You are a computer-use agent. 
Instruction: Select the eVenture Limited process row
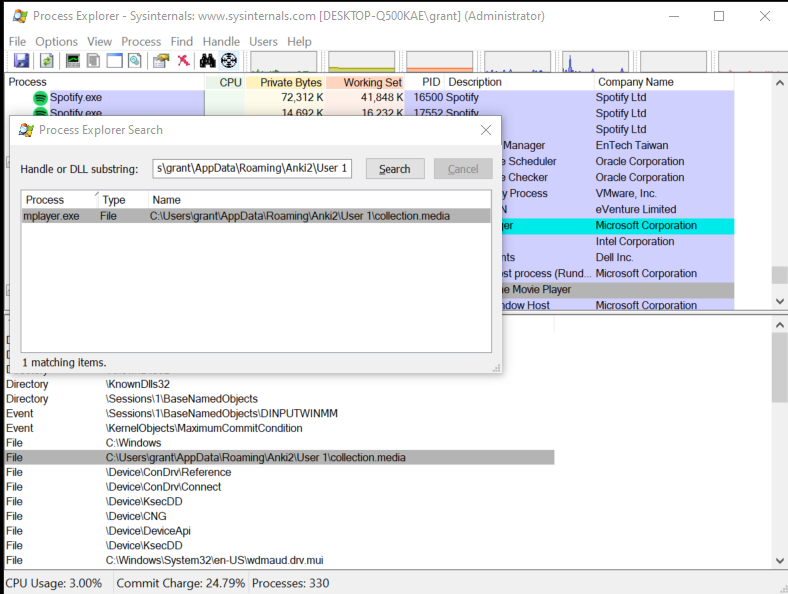(x=618, y=210)
